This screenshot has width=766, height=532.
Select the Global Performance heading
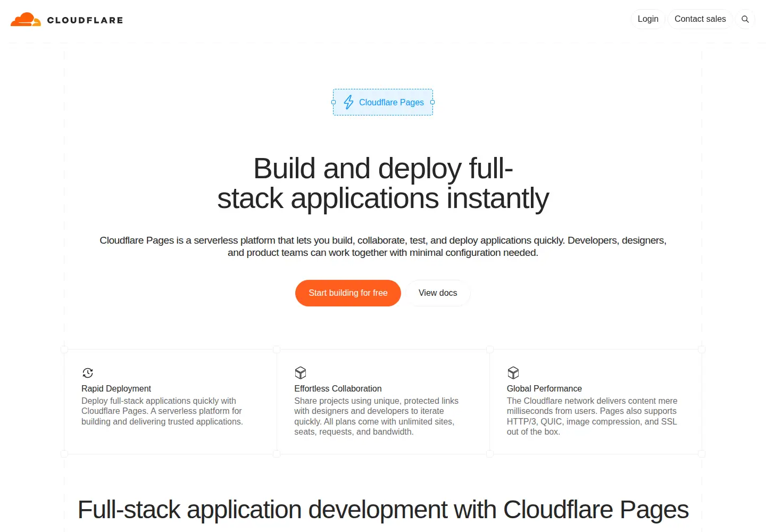point(544,388)
